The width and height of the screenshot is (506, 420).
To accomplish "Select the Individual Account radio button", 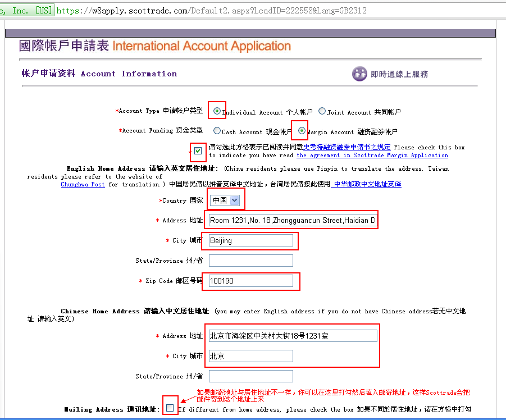I will (217, 111).
